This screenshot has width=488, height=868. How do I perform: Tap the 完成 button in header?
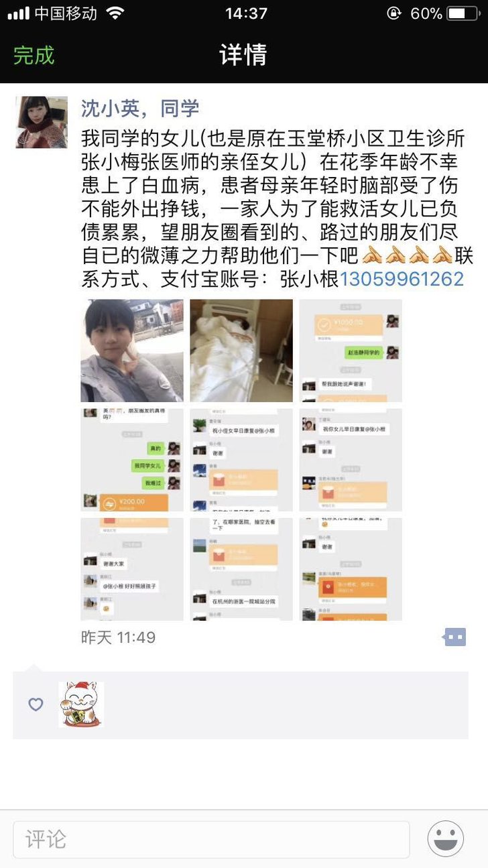pos(34,55)
